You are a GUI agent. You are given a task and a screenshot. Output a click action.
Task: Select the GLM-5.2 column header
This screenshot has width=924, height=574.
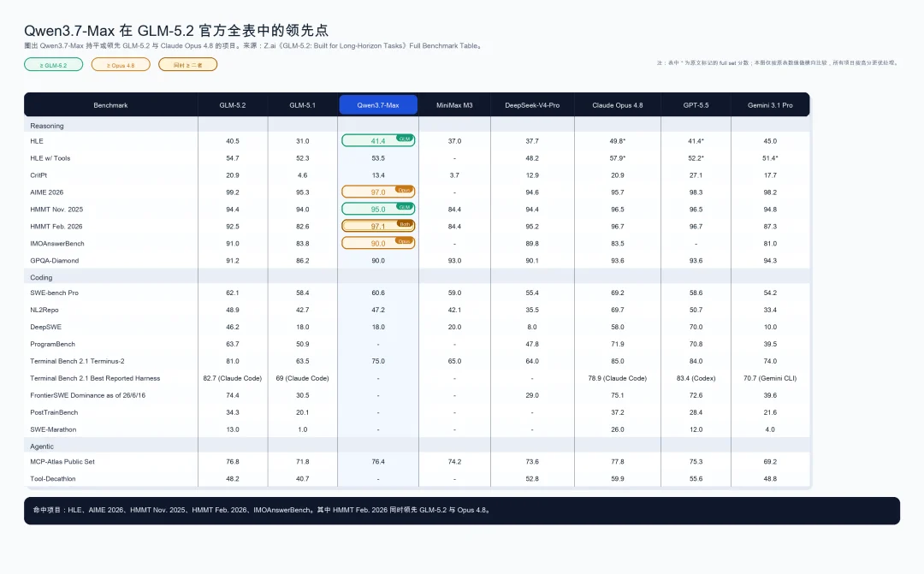[x=233, y=105]
